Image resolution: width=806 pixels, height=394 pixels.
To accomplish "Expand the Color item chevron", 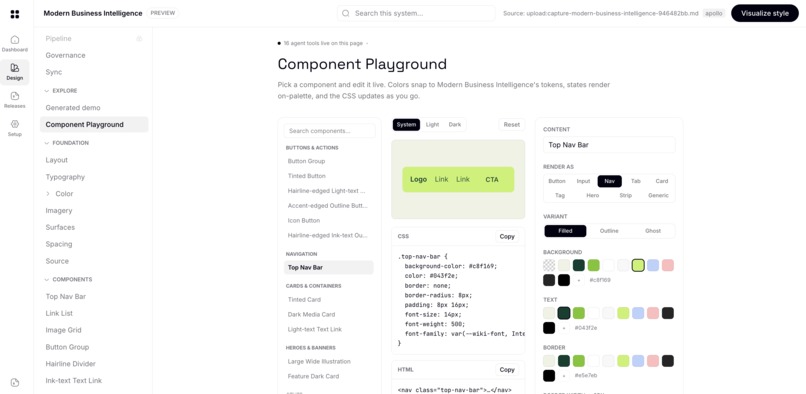I will [x=48, y=194].
